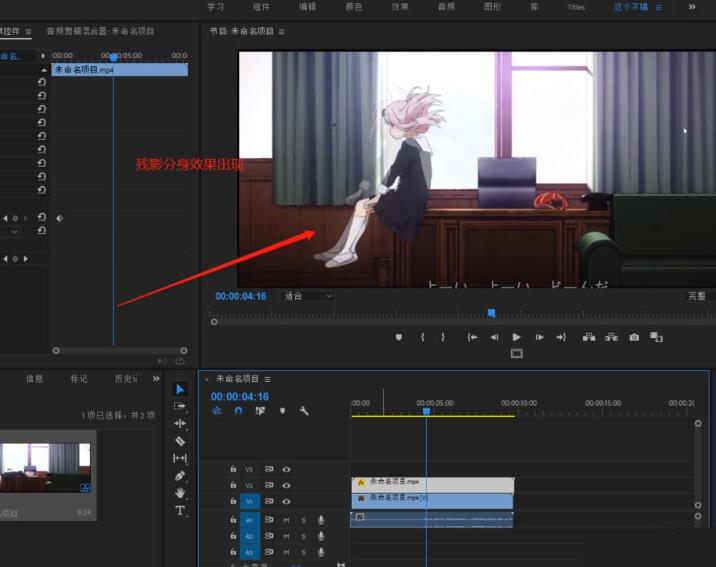Select the Pen tool in the toolbar
This screenshot has height=567, width=716.
pos(180,476)
